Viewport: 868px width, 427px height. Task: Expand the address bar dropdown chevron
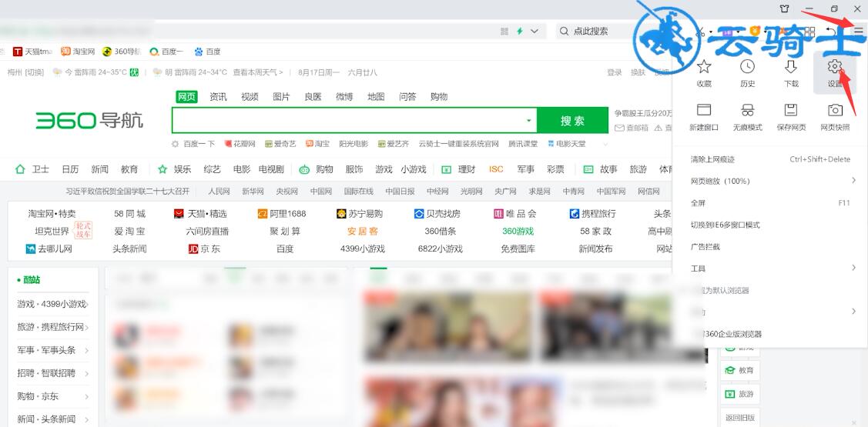(x=535, y=31)
